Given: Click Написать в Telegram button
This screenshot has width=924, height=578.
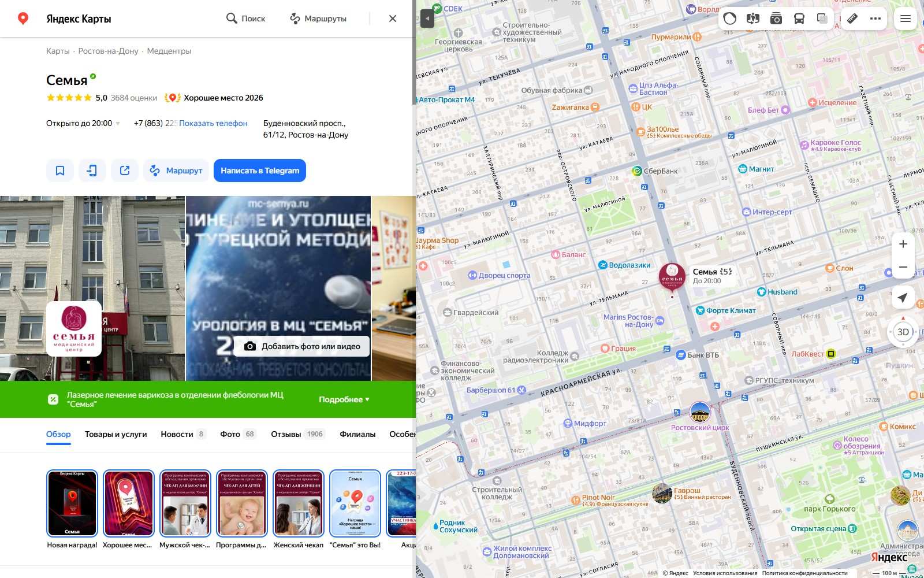Looking at the screenshot, I should tap(260, 171).
